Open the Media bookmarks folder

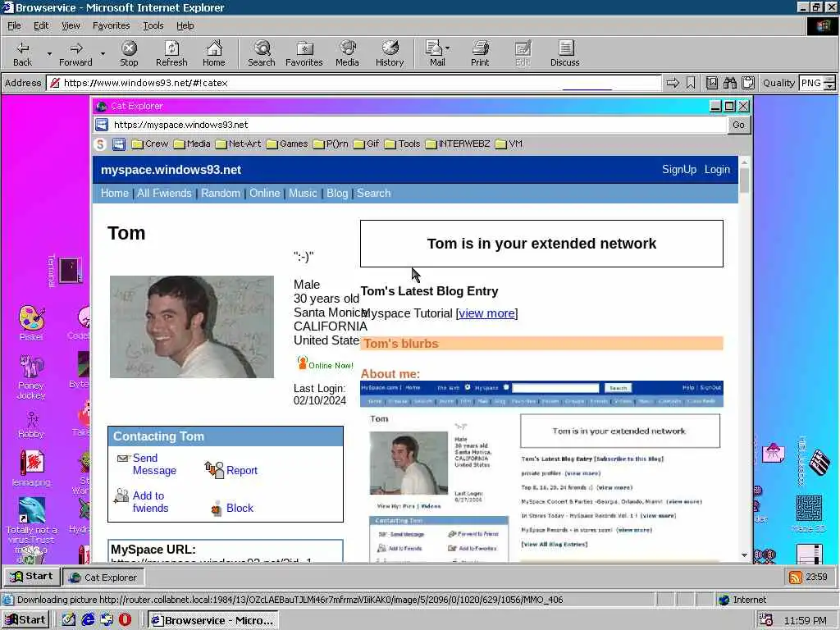pyautogui.click(x=192, y=144)
